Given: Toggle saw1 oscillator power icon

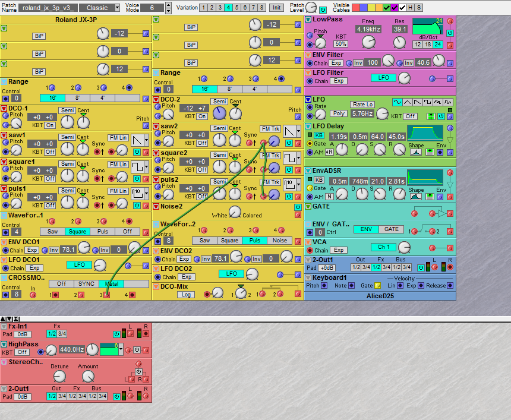Looking at the screenshot, I should coord(137,152).
